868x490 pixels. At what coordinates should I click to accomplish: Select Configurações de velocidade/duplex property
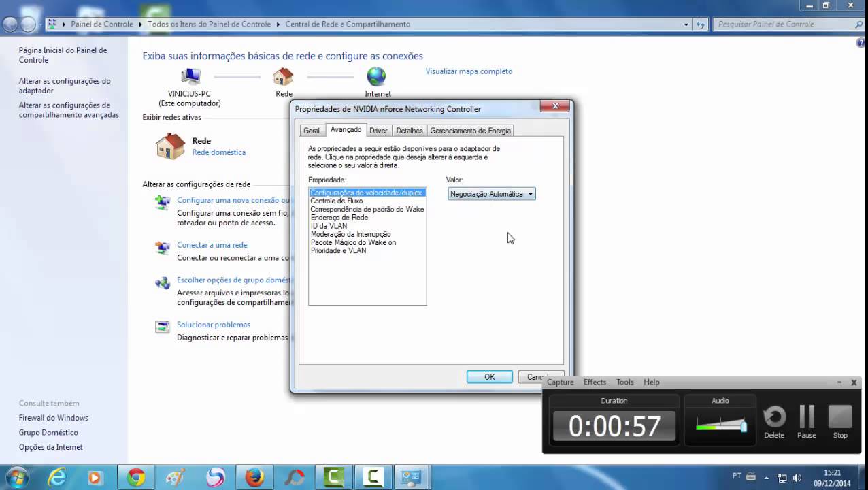click(367, 193)
